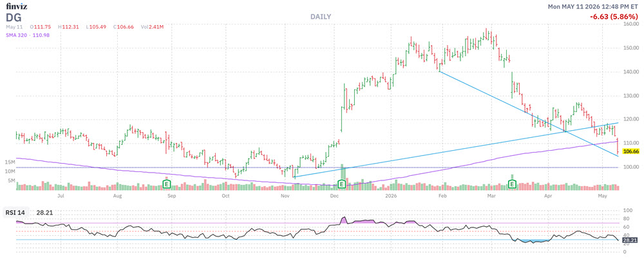Image resolution: width=644 pixels, height=259 pixels.
Task: Click the date and time stamp
Action: click(x=593, y=6)
